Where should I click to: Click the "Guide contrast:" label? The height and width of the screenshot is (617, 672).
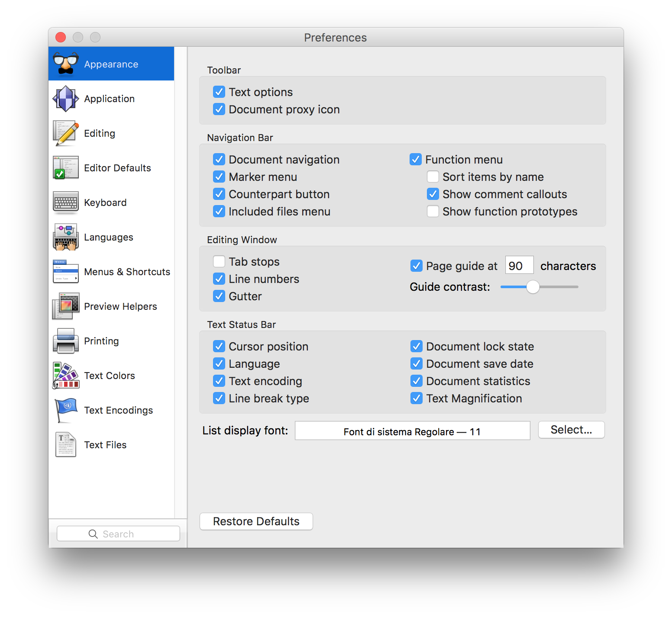[450, 287]
